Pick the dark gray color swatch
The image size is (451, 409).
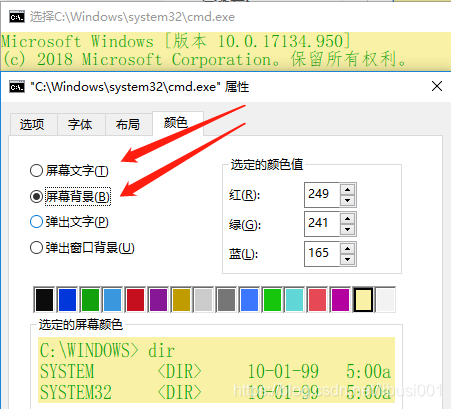[226, 300]
